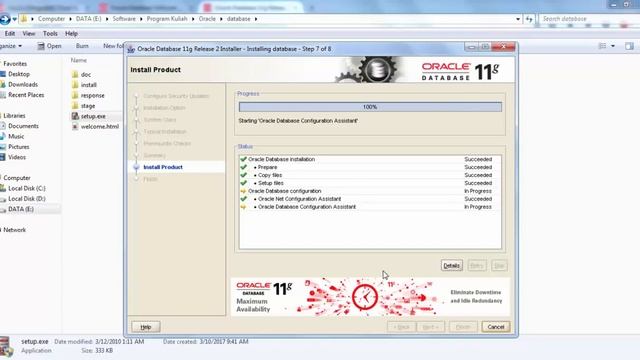
Task: Click Computer in the address breadcrumb
Action: pos(51,19)
